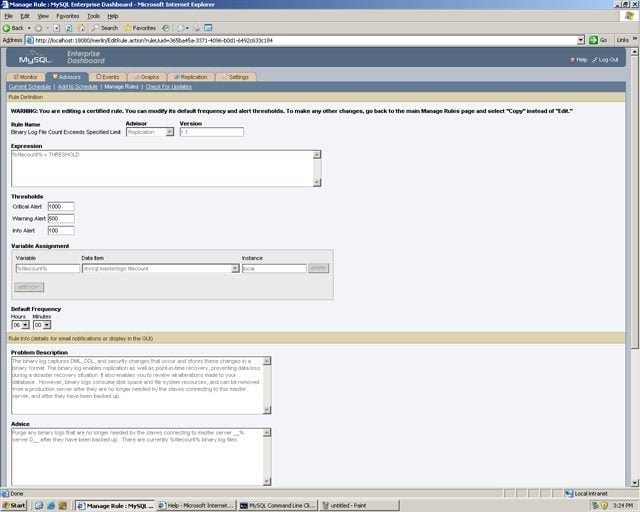Image resolution: width=640 pixels, height=512 pixels.
Task: Open untitled - Paint taskbar window
Action: [x=359, y=505]
